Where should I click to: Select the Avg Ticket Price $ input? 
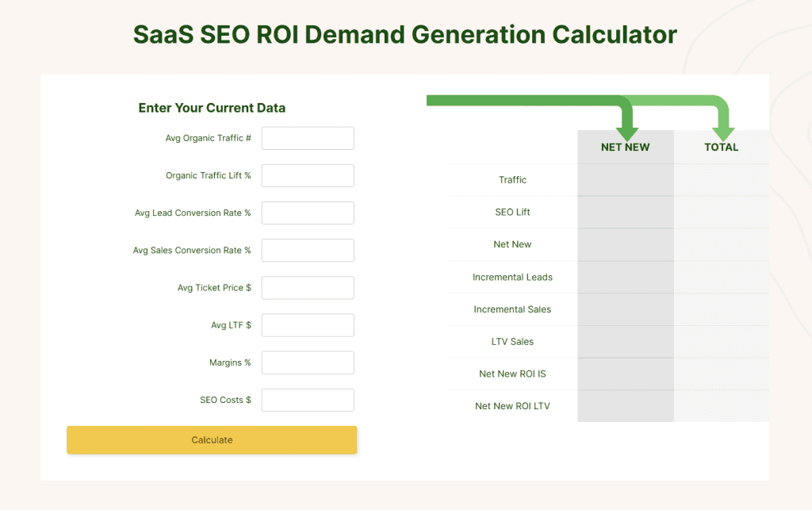point(308,287)
